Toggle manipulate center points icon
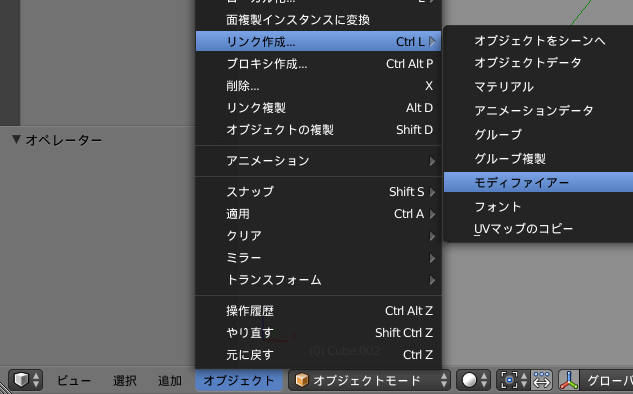The image size is (633, 394). 542,380
